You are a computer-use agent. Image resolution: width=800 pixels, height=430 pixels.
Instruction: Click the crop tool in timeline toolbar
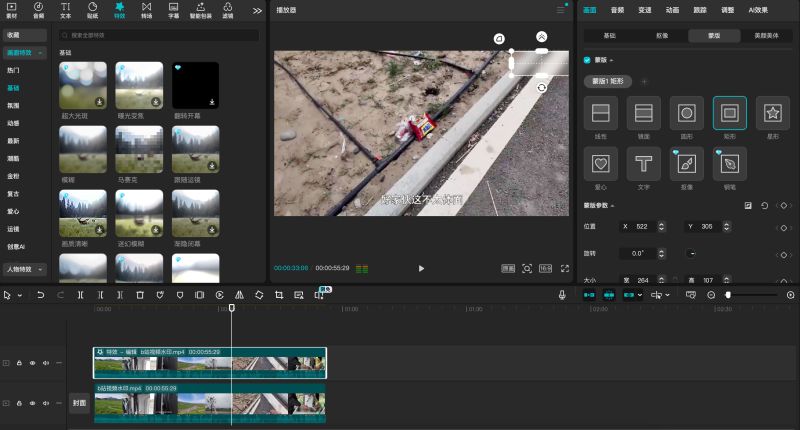[x=279, y=295]
